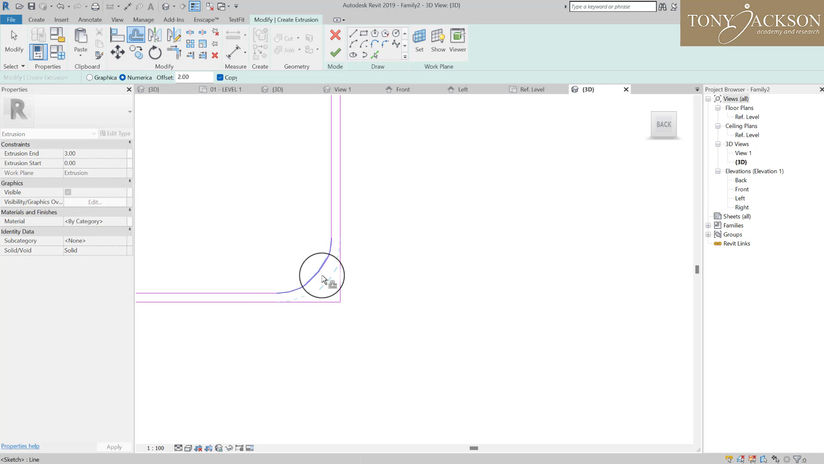Select the Copy tool in Modify panel

(x=136, y=52)
